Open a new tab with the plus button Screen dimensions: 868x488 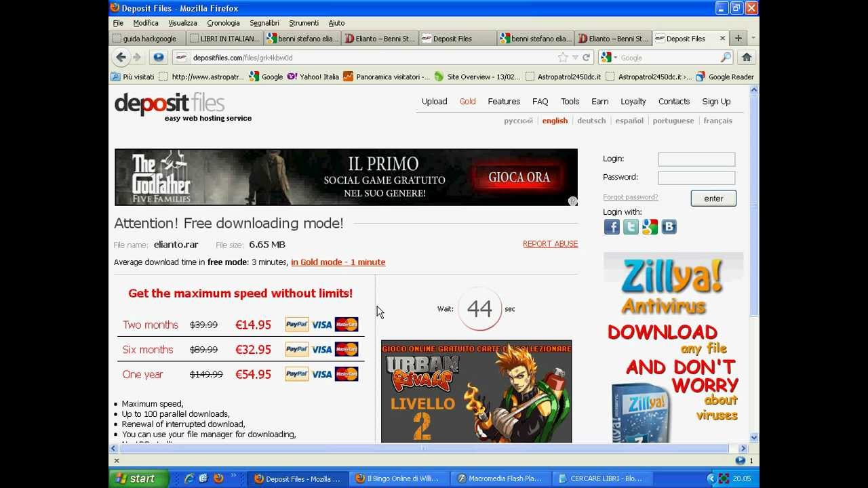pyautogui.click(x=738, y=38)
